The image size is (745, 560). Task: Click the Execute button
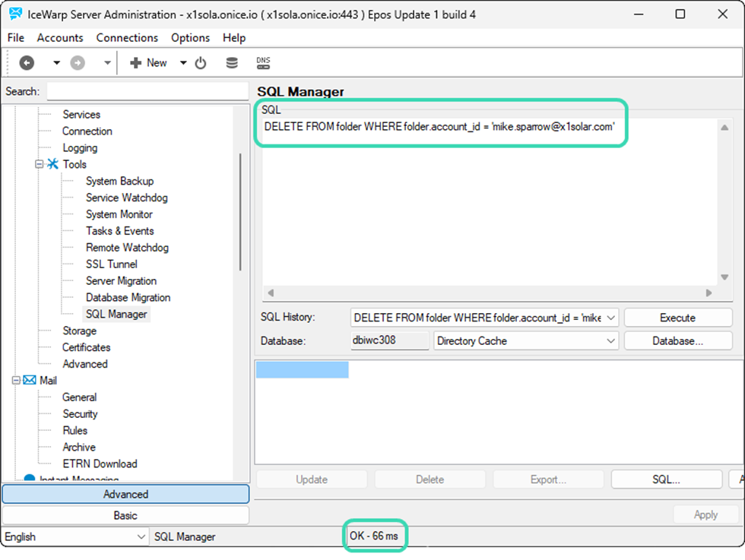pos(678,318)
